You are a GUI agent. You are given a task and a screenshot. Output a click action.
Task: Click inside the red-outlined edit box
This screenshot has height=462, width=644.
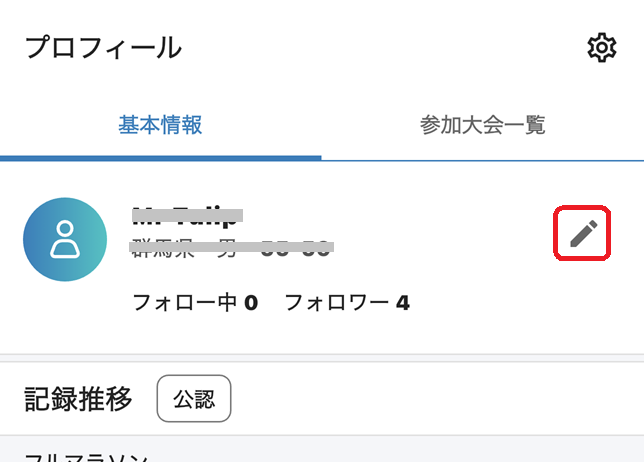point(582,233)
